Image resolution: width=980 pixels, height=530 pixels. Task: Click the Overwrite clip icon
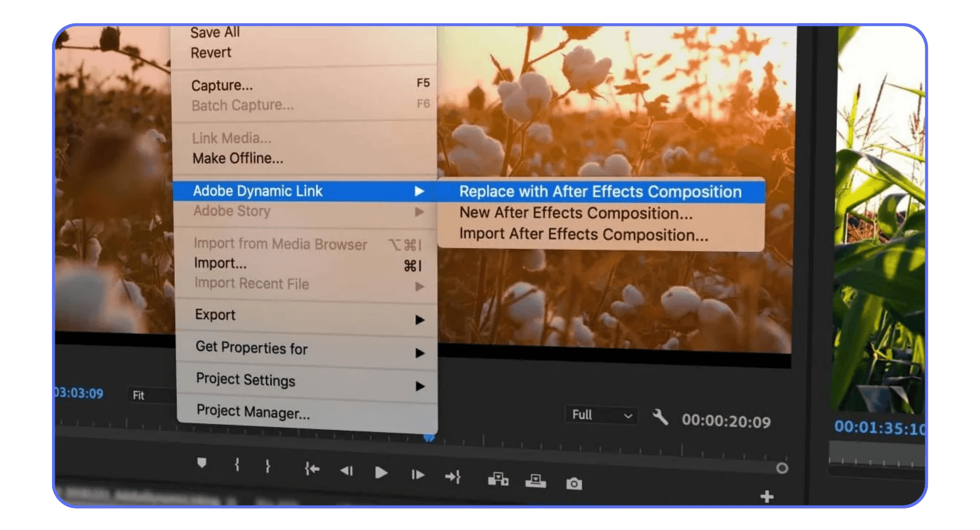(535, 481)
